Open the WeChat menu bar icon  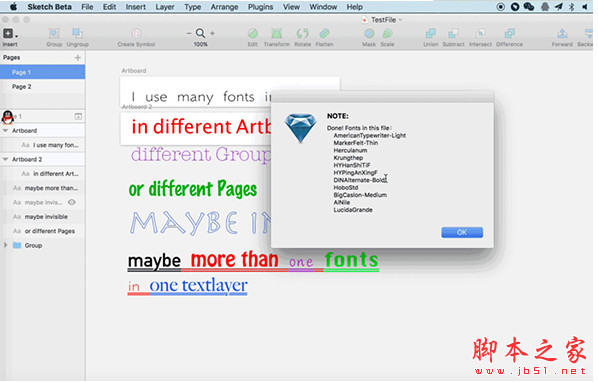529,6
